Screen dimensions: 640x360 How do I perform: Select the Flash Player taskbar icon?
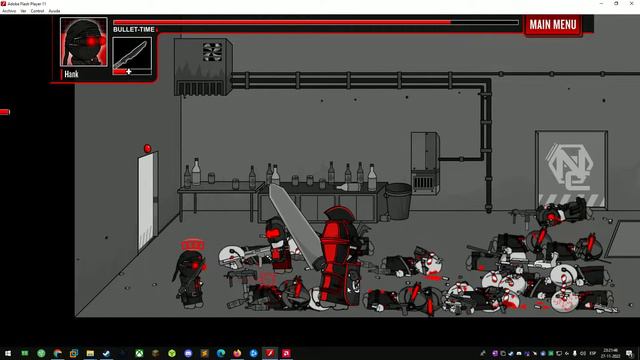(x=270, y=353)
